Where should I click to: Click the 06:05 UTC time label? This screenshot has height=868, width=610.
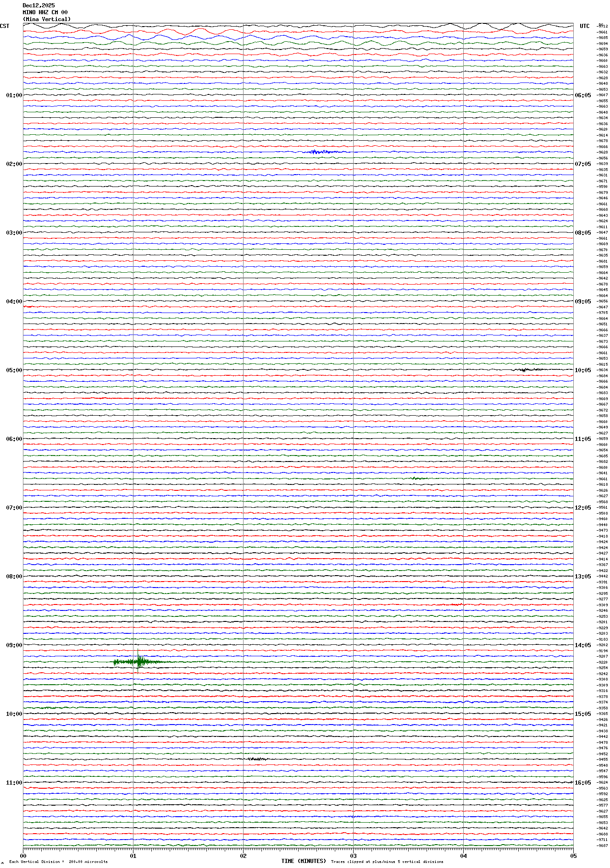click(583, 95)
